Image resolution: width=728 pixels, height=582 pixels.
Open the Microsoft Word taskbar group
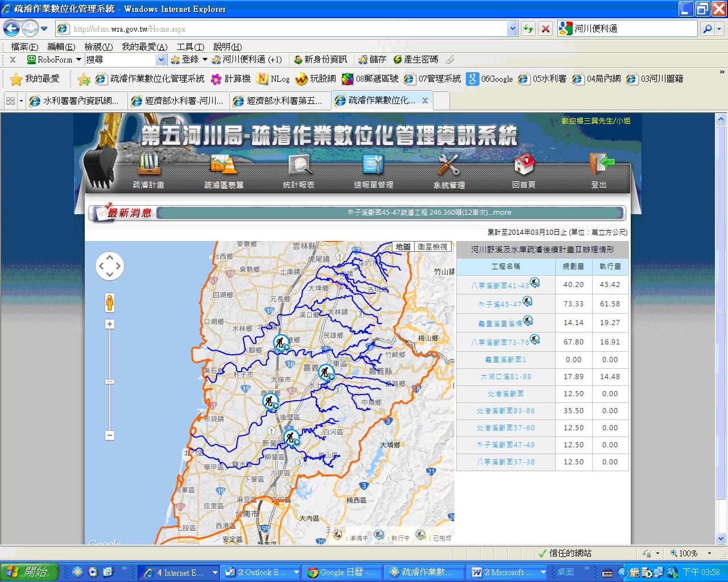508,572
